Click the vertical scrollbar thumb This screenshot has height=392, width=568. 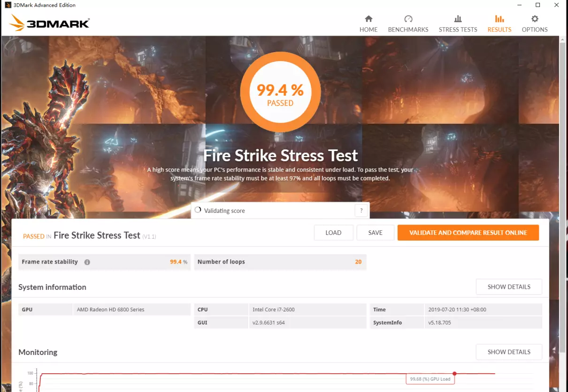(x=563, y=197)
